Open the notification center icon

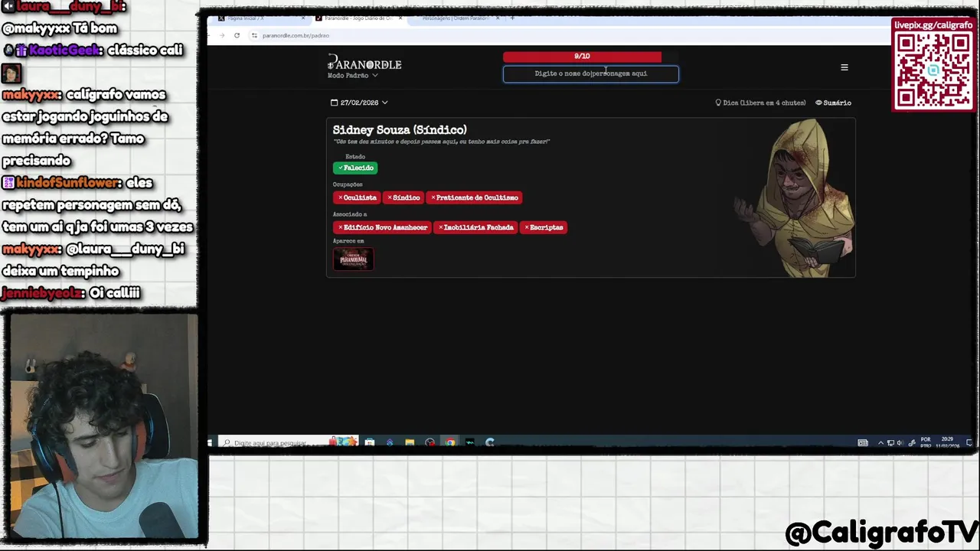tap(969, 443)
